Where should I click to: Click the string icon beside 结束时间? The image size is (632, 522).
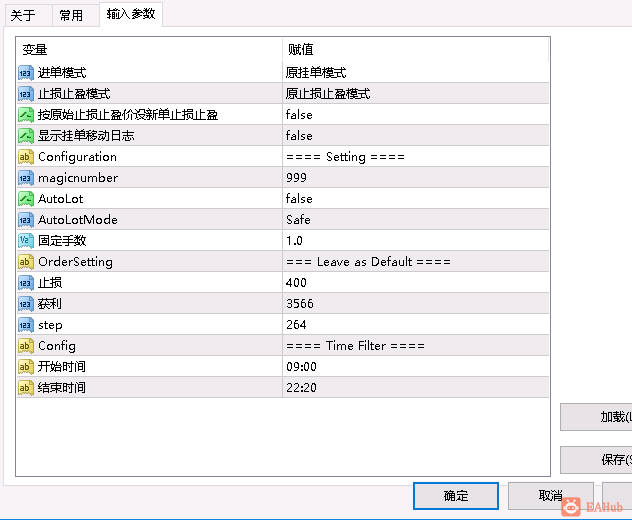coord(26,387)
